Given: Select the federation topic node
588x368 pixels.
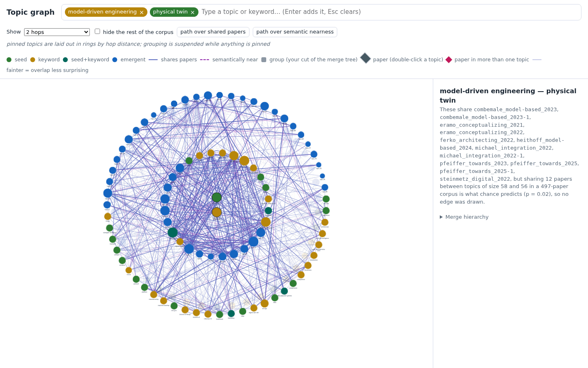Looking at the screenshot, I should point(231,314).
